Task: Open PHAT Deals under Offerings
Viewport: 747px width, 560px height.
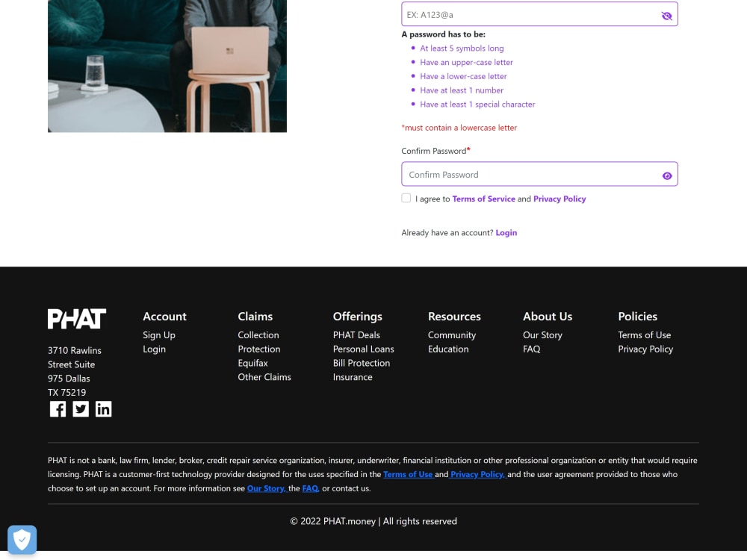Action: [x=356, y=335]
